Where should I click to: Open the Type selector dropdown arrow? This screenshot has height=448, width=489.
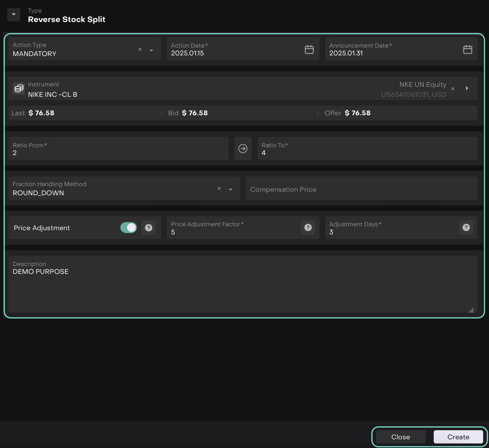click(x=14, y=15)
